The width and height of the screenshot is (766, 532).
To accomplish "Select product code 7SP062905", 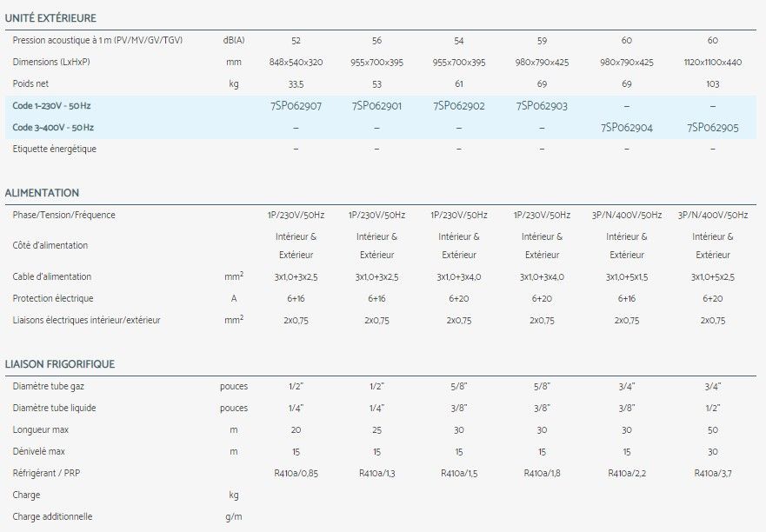I will click(x=713, y=128).
